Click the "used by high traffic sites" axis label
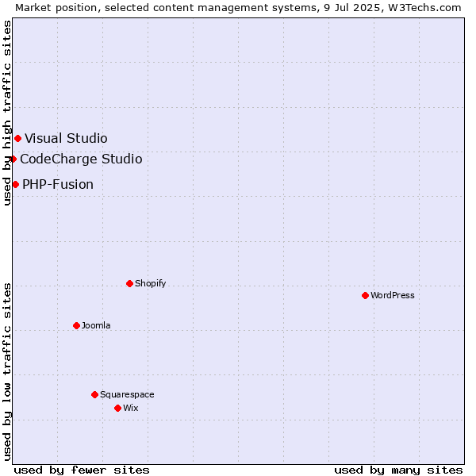476x476 pixels. click(x=6, y=113)
